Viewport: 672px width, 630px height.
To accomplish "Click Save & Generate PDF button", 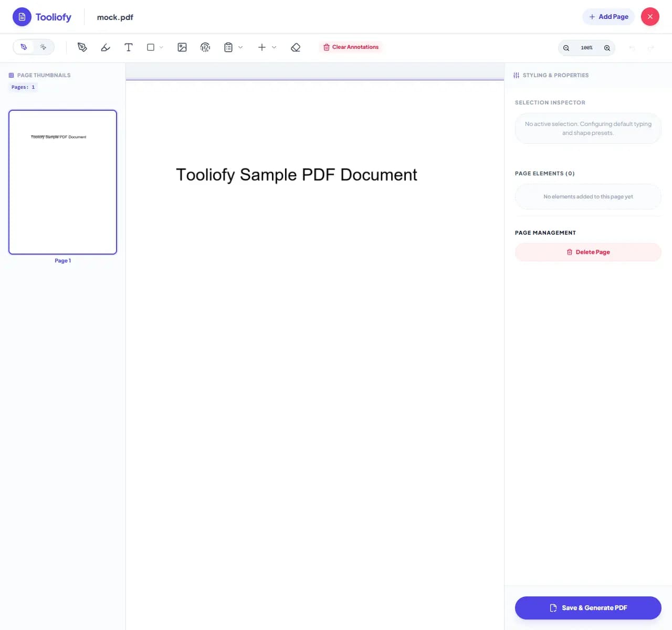I will point(588,608).
